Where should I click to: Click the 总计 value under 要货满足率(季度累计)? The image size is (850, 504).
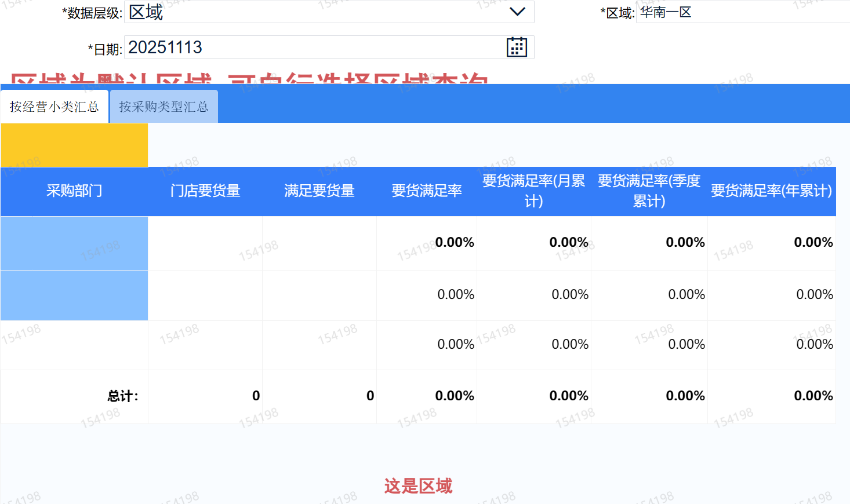point(685,396)
